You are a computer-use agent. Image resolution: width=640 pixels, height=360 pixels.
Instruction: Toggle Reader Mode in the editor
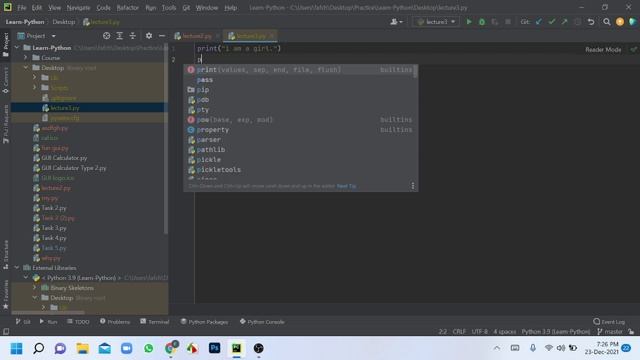click(603, 49)
